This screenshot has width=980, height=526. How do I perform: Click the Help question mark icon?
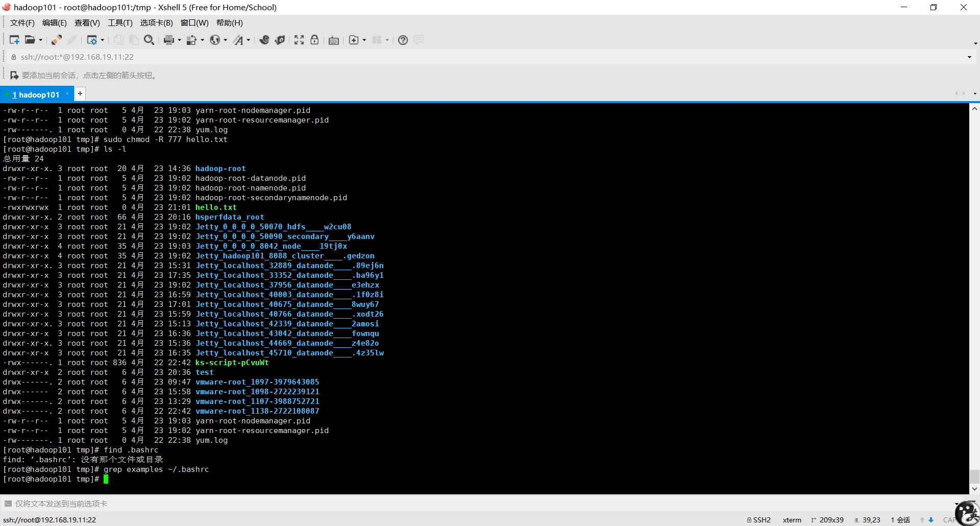point(403,40)
